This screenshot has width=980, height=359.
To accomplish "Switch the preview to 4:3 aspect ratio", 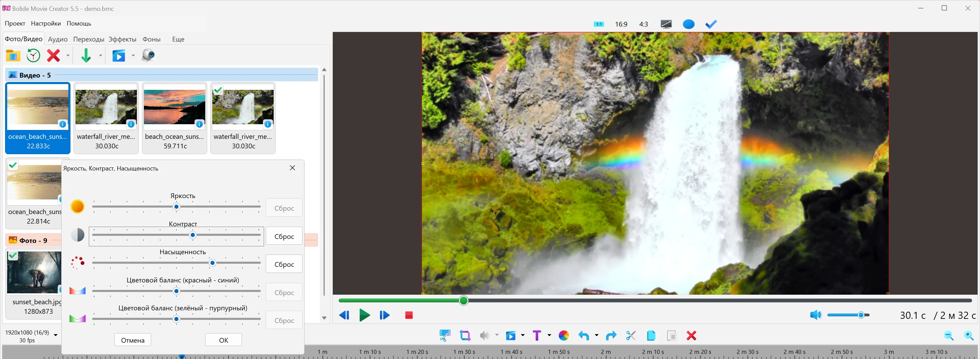I will pos(643,25).
